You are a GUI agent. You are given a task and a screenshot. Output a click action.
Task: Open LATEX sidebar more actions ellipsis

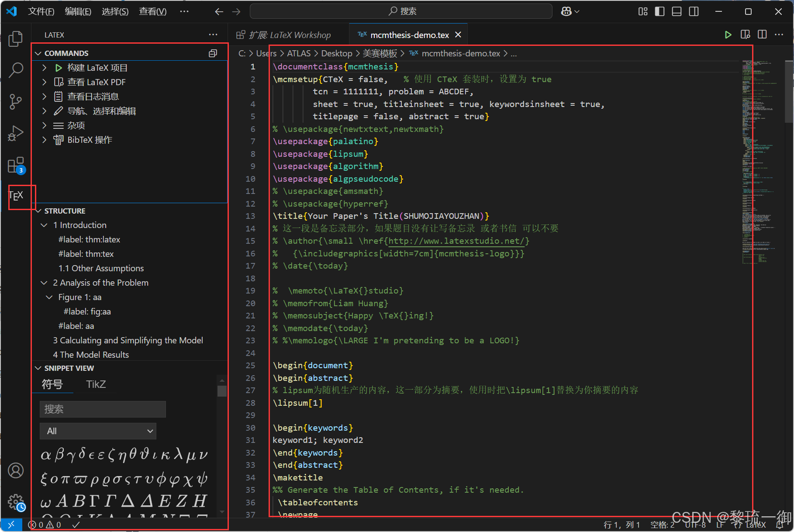tap(213, 35)
